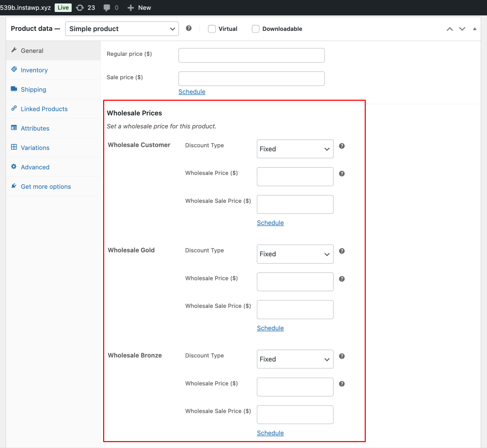The width and height of the screenshot is (487, 448).
Task: Switch to the Linked Products tab
Action: click(53, 109)
